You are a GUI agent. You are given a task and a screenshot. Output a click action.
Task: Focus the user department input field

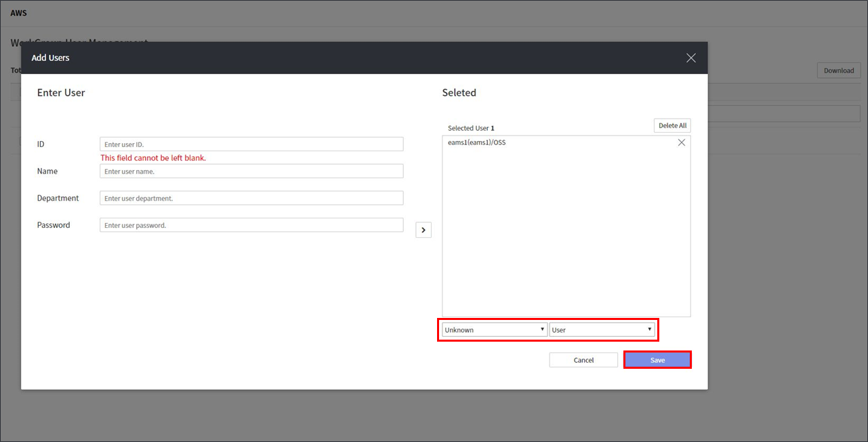pyautogui.click(x=251, y=198)
